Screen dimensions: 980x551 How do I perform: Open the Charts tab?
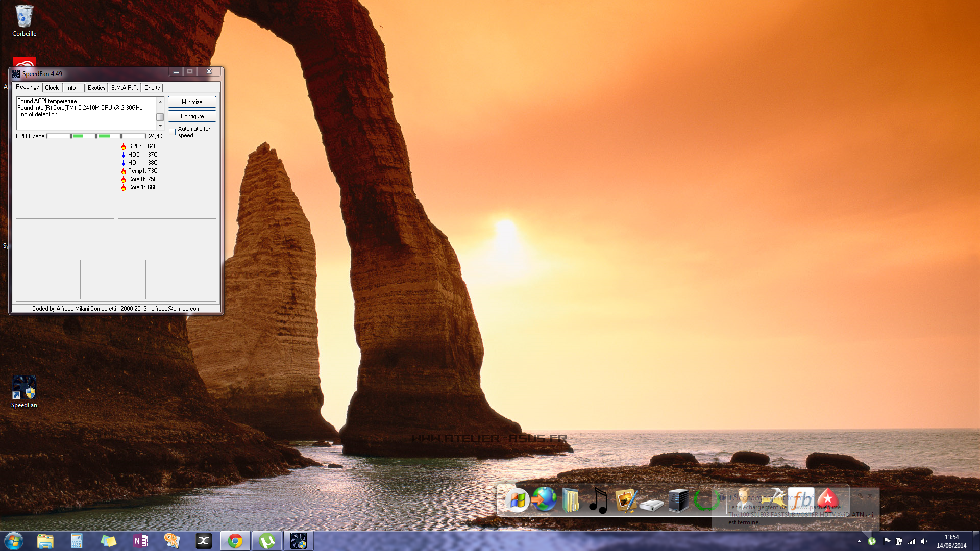click(x=152, y=88)
